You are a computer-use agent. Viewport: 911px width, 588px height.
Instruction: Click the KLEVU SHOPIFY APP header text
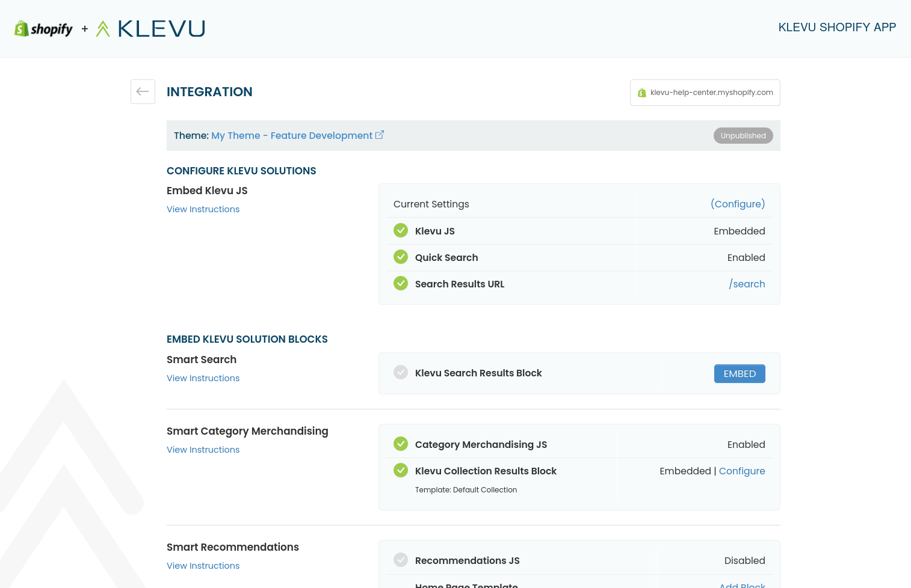[837, 27]
